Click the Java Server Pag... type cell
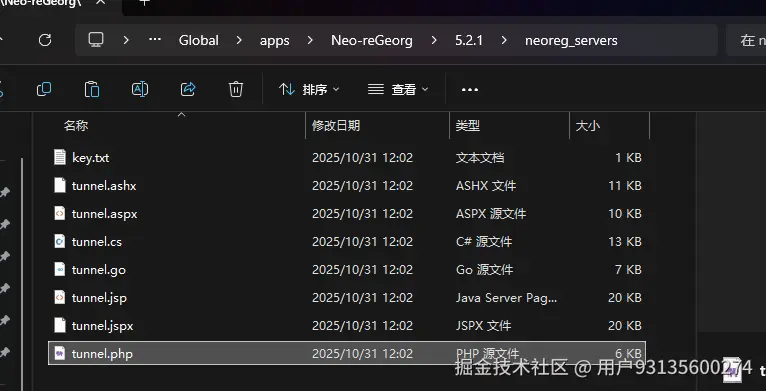 (506, 298)
